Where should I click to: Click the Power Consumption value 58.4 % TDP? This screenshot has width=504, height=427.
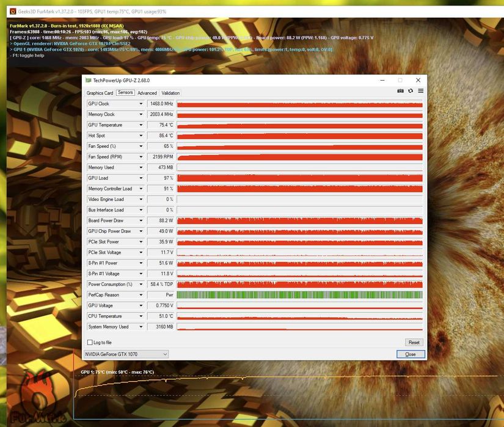[x=161, y=284]
